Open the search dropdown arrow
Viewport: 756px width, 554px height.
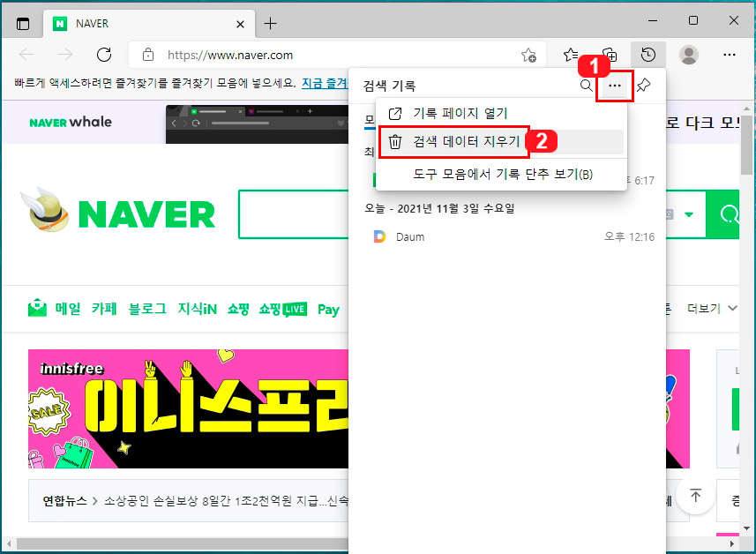(688, 214)
